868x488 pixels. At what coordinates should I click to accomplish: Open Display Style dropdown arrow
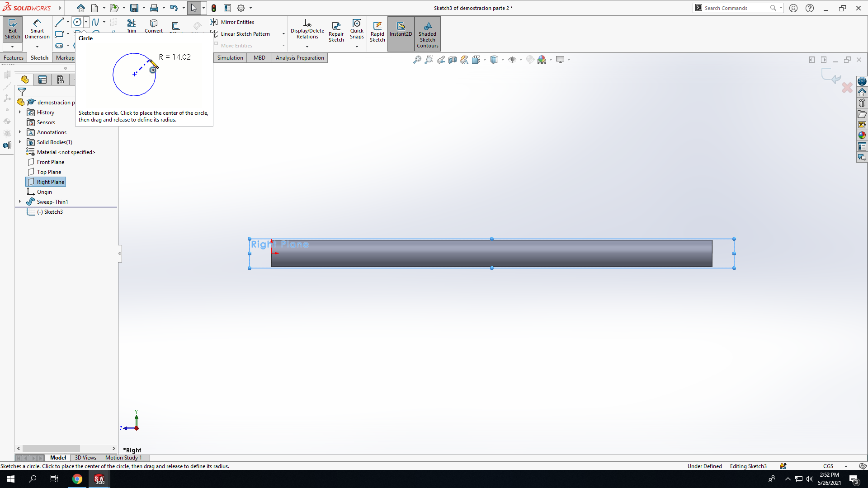pyautogui.click(x=503, y=60)
